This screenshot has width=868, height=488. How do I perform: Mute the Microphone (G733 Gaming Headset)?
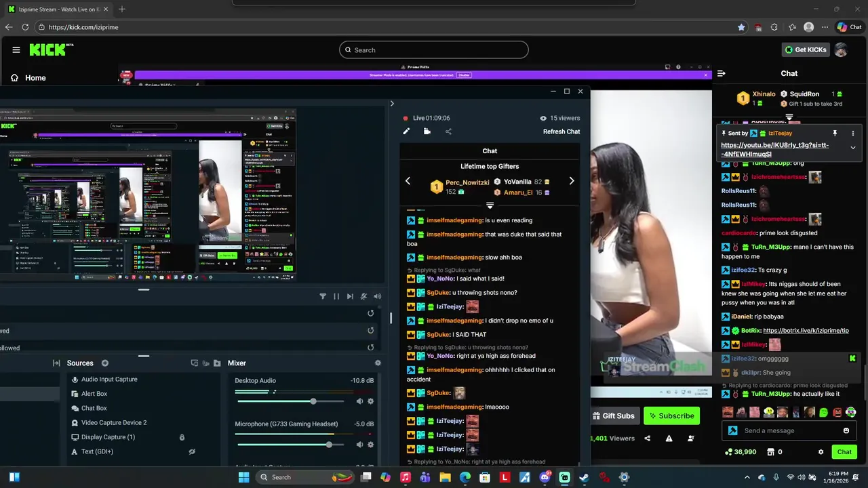coord(360,445)
